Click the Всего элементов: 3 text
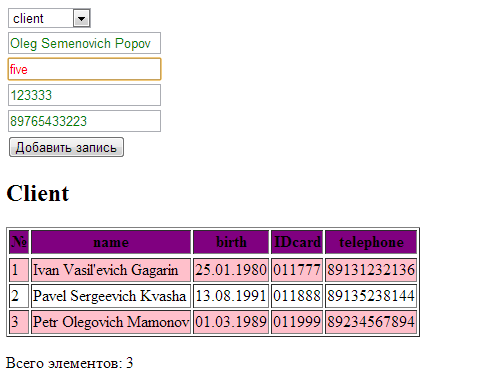The width and height of the screenshot is (486, 385). (x=69, y=363)
